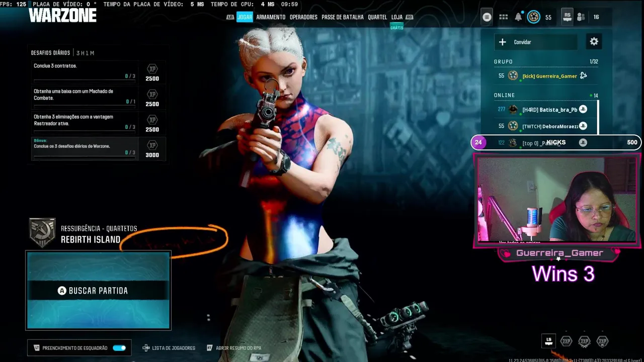This screenshot has width=644, height=362.
Task: Click XP icon for Rastreador challenge
Action: [x=152, y=120]
